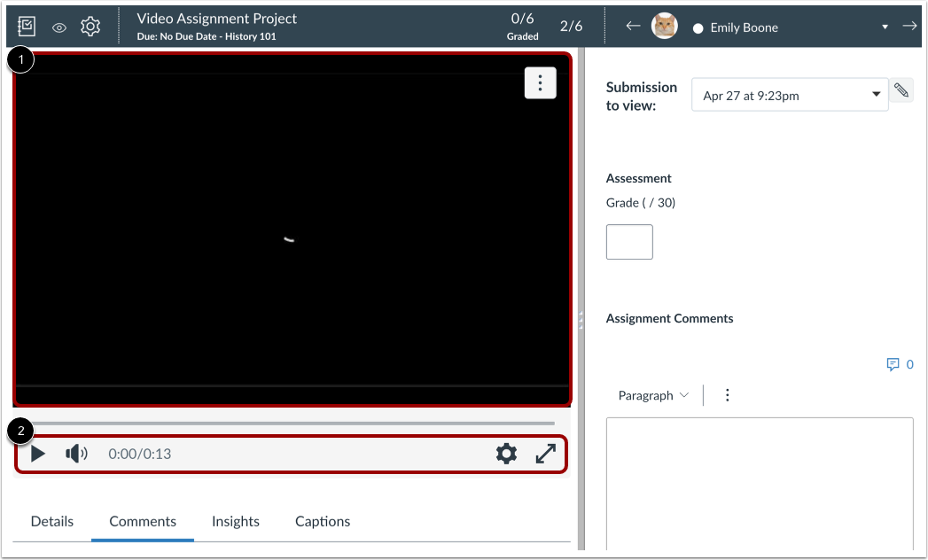Open the Gradebook icon in header
The image size is (928, 560).
coord(27,27)
